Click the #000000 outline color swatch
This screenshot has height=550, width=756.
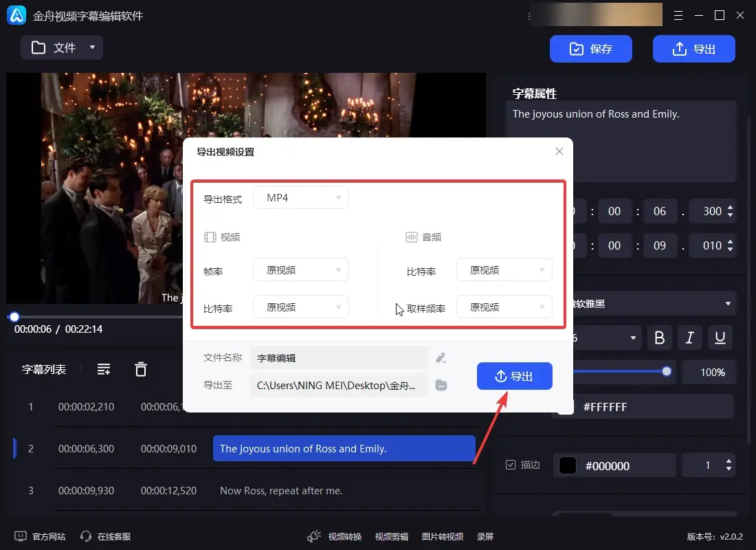(568, 465)
